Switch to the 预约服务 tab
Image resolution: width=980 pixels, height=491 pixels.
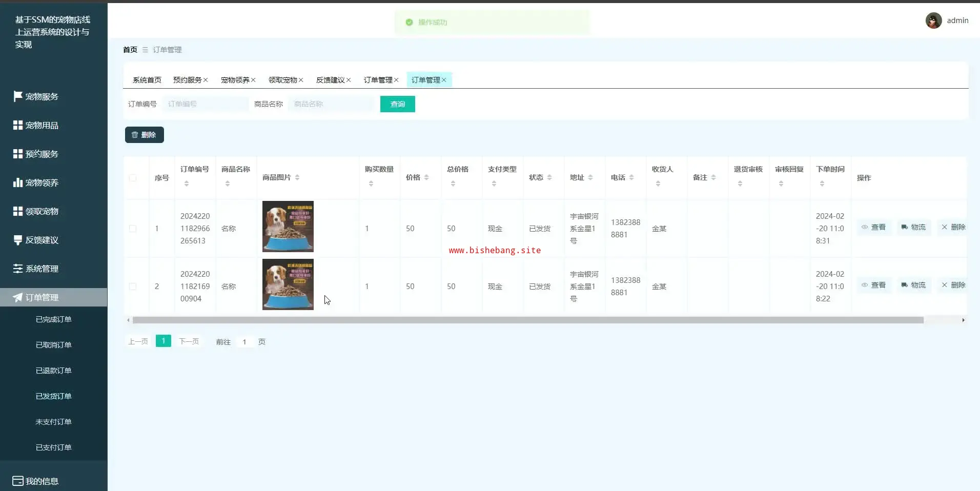tap(188, 80)
